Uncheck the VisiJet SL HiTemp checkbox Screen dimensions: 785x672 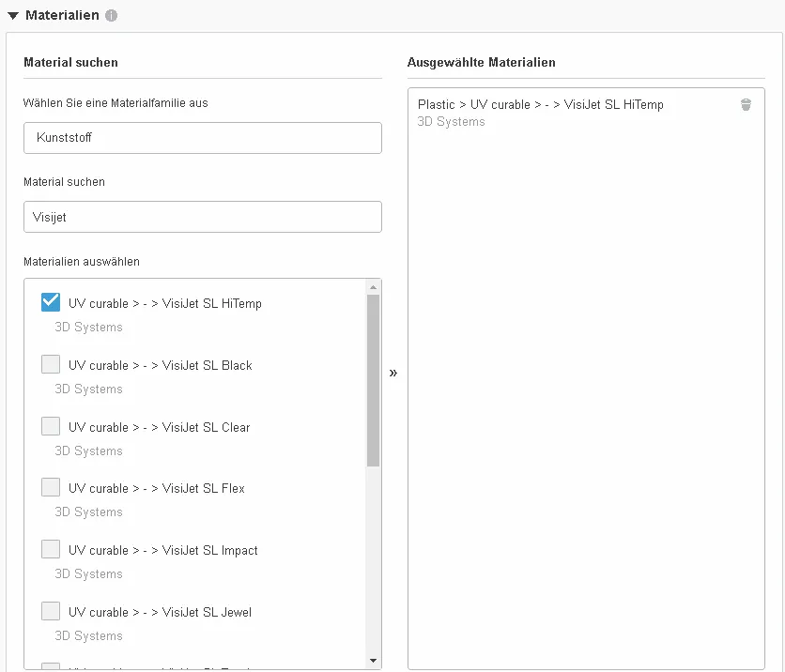[x=51, y=302]
